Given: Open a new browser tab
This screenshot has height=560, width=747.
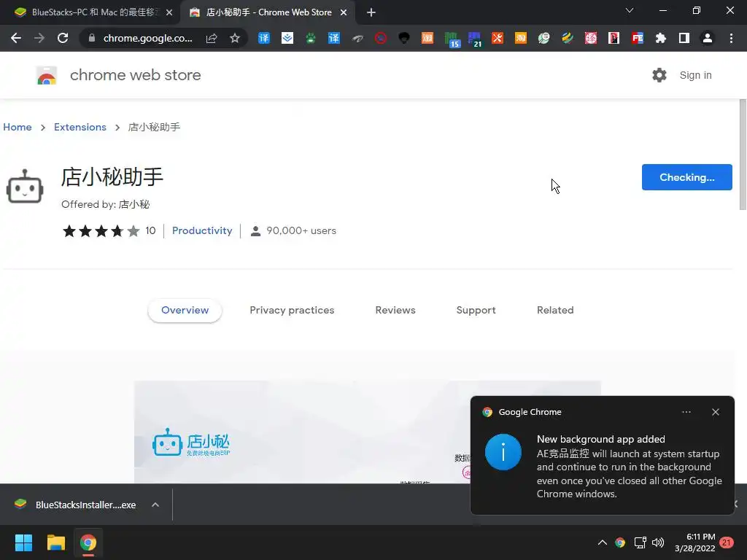Looking at the screenshot, I should tap(371, 12).
